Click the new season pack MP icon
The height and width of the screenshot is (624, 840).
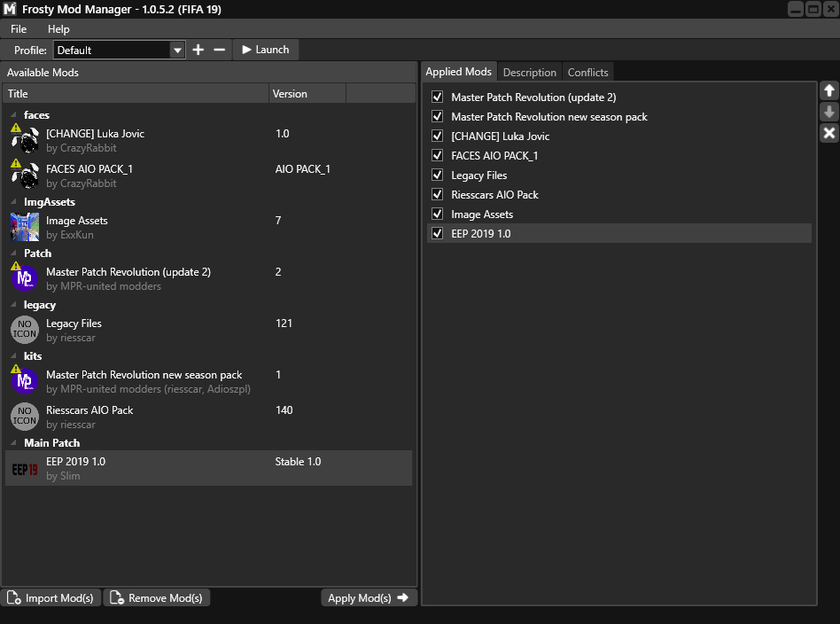[25, 381]
